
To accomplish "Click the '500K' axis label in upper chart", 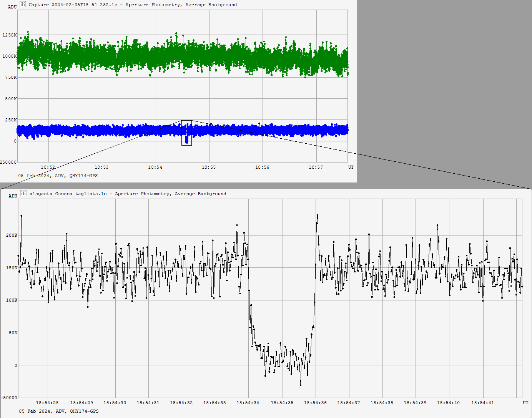I will point(11,99).
